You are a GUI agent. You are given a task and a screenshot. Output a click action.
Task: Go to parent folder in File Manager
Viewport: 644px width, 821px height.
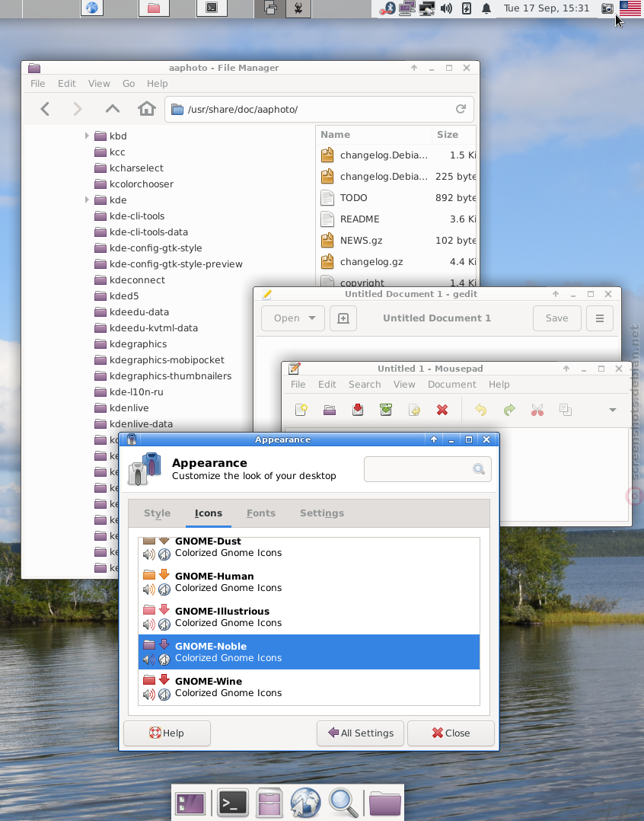(x=113, y=109)
